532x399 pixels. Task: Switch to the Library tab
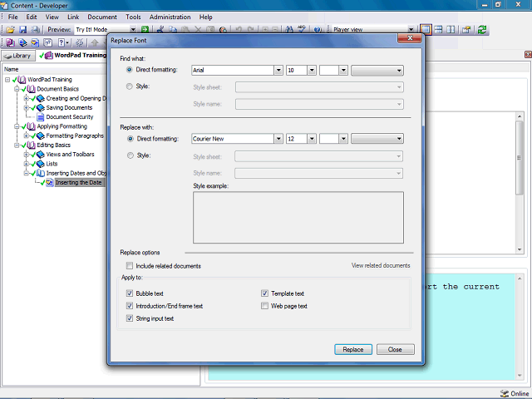18,56
